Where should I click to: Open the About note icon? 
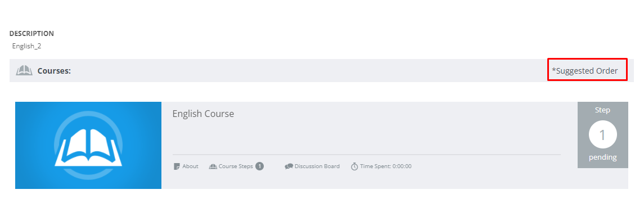[177, 166]
